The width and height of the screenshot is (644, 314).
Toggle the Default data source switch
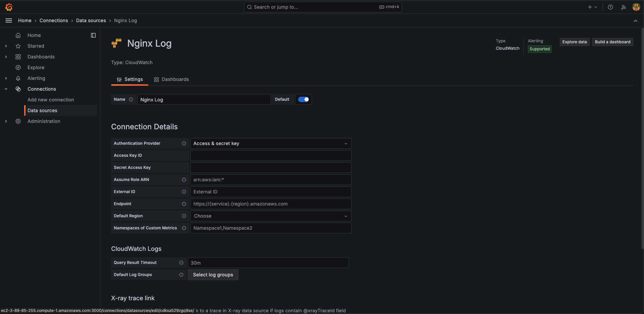[304, 99]
